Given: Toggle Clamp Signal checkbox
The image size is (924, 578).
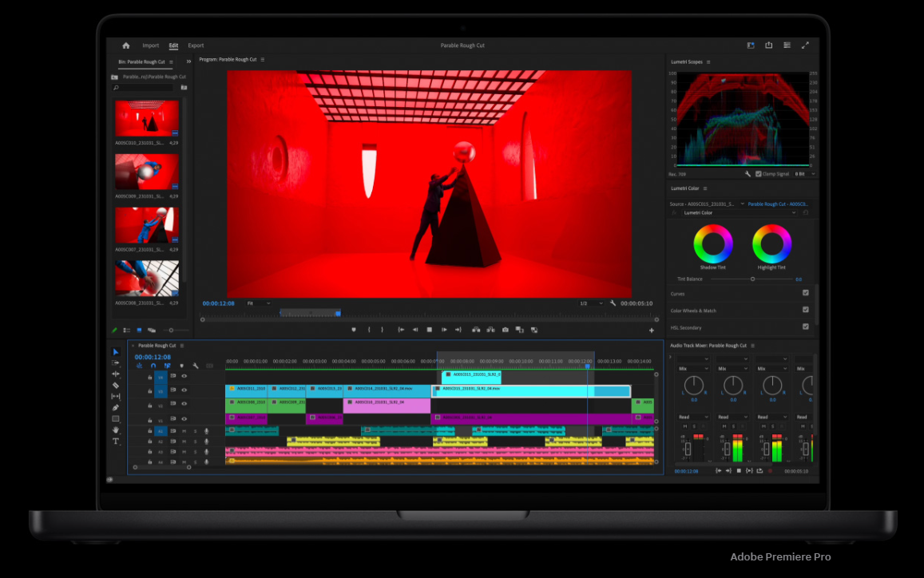Looking at the screenshot, I should 759,174.
